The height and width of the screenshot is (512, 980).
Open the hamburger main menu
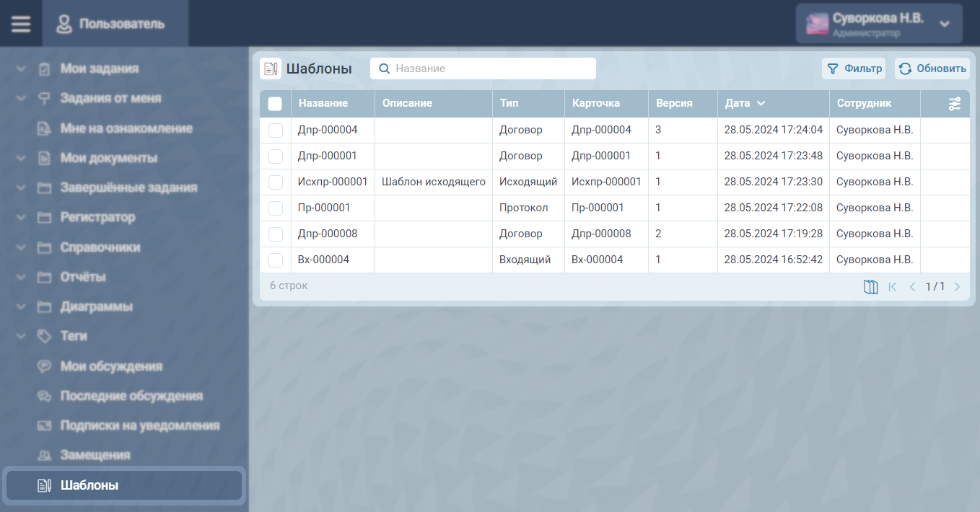click(21, 24)
